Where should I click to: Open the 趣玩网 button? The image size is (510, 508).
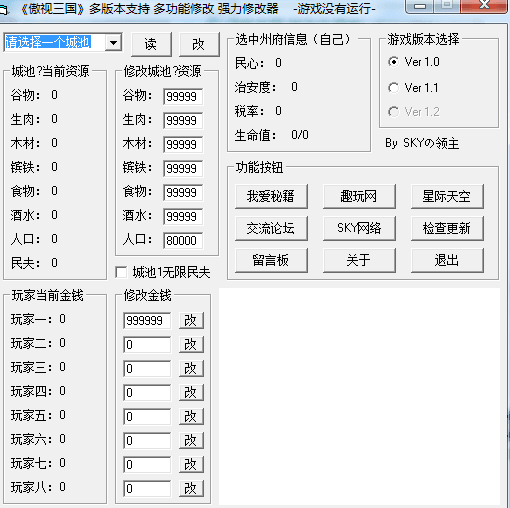point(359,196)
